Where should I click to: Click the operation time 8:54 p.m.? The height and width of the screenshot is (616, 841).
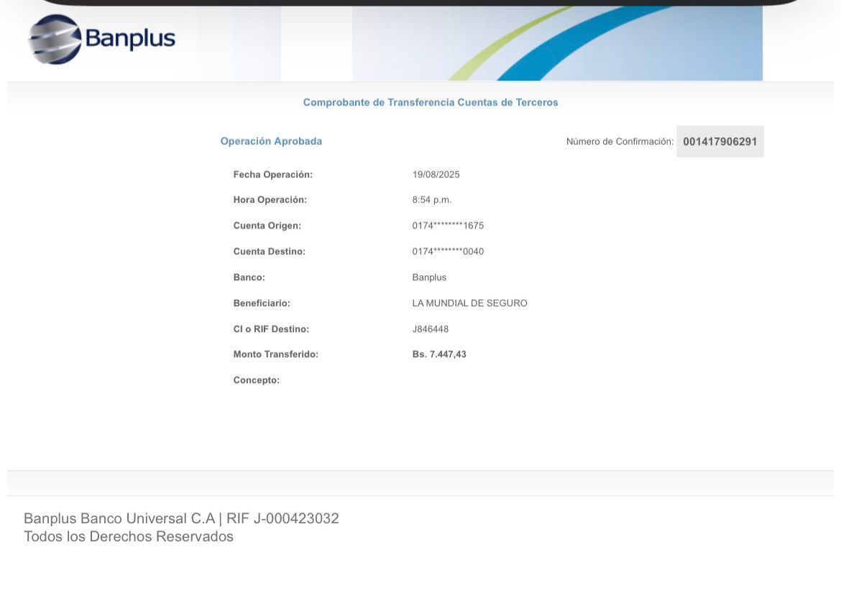point(431,200)
